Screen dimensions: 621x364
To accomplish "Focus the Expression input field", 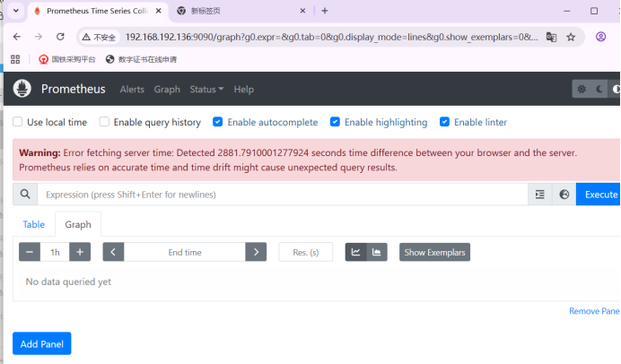I will (x=283, y=195).
